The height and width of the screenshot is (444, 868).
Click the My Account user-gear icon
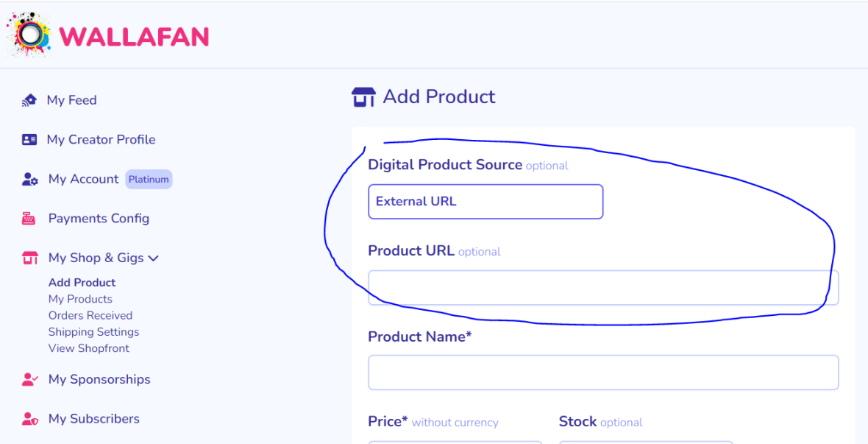point(30,180)
